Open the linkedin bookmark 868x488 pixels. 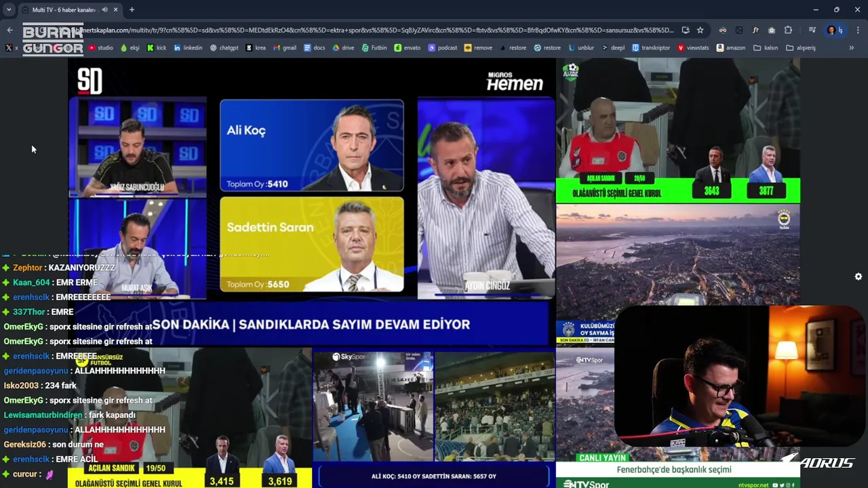[188, 48]
